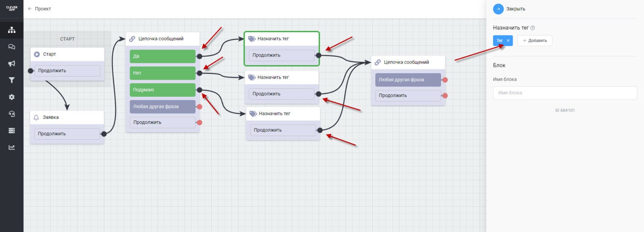Open the support headset icon
Viewport: 644px width, 232px height.
point(12,114)
